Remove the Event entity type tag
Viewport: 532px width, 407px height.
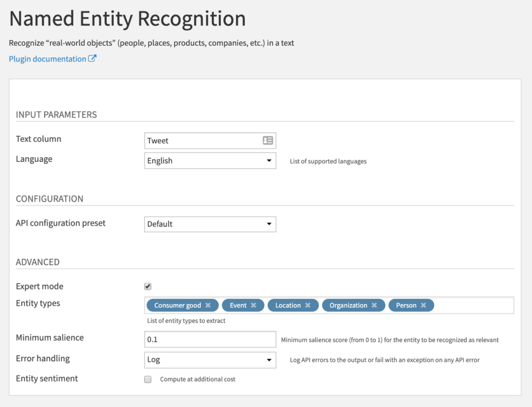pos(254,305)
